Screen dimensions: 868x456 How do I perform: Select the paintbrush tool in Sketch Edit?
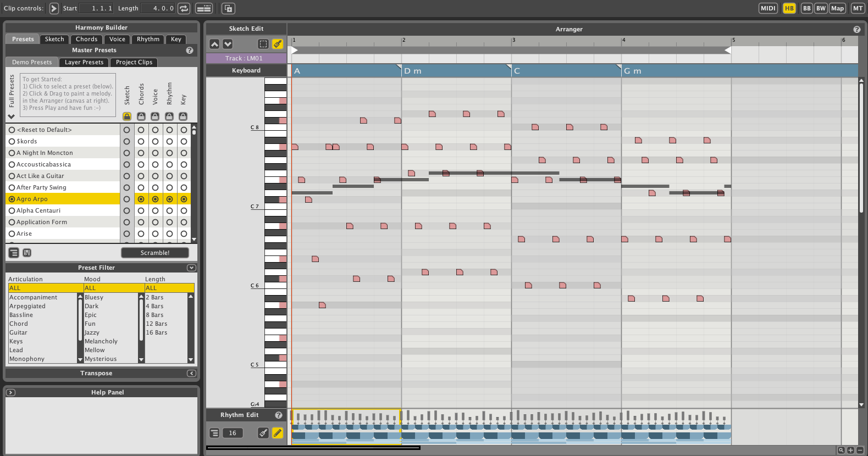tap(278, 44)
